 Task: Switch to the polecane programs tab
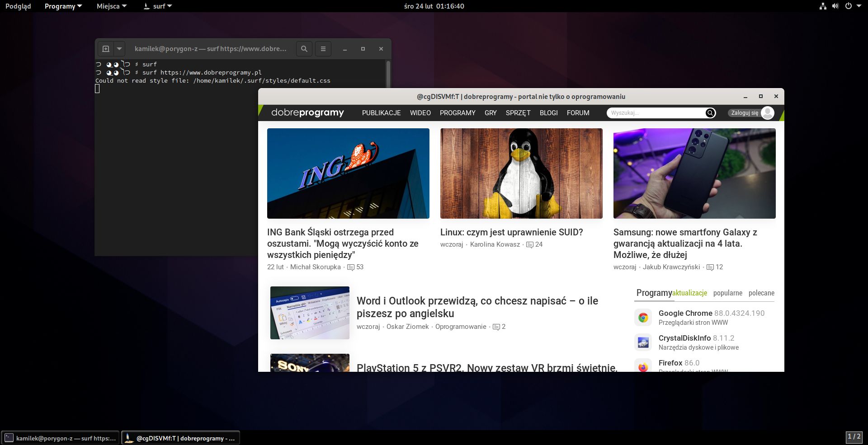pyautogui.click(x=761, y=293)
